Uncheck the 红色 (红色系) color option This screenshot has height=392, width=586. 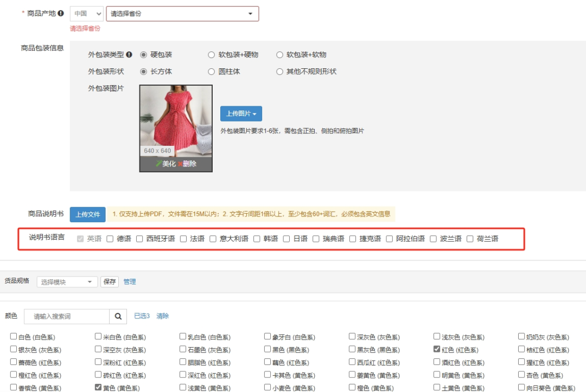437,349
